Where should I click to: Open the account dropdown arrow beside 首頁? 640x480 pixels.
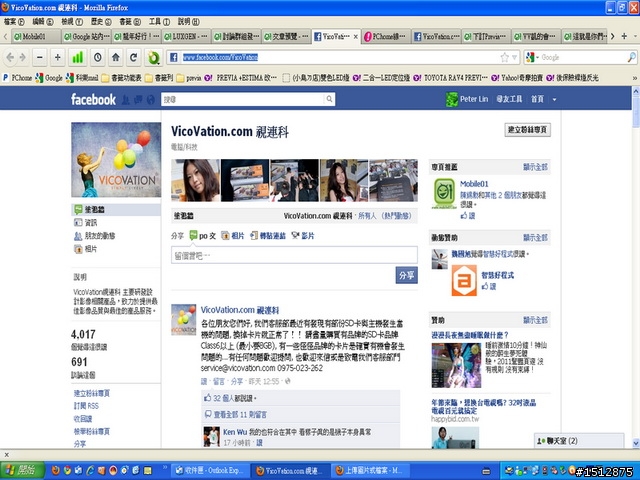pos(554,99)
